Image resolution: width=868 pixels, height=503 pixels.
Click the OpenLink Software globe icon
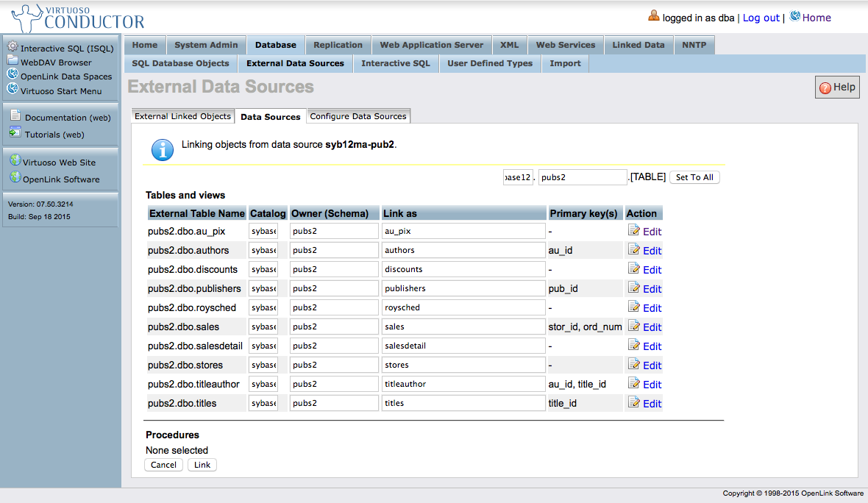(15, 178)
